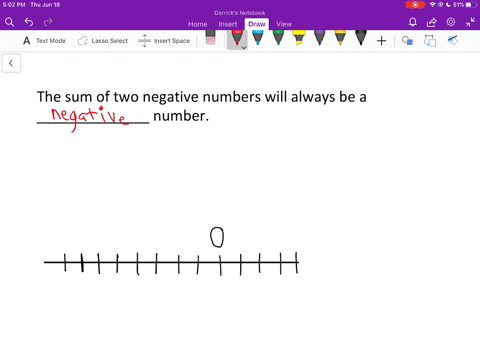The height and width of the screenshot is (360, 480).
Task: Open the shapes tool
Action: (x=407, y=41)
